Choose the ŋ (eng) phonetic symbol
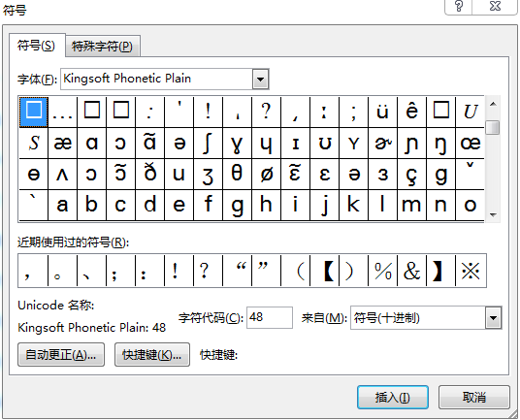 [x=440, y=144]
